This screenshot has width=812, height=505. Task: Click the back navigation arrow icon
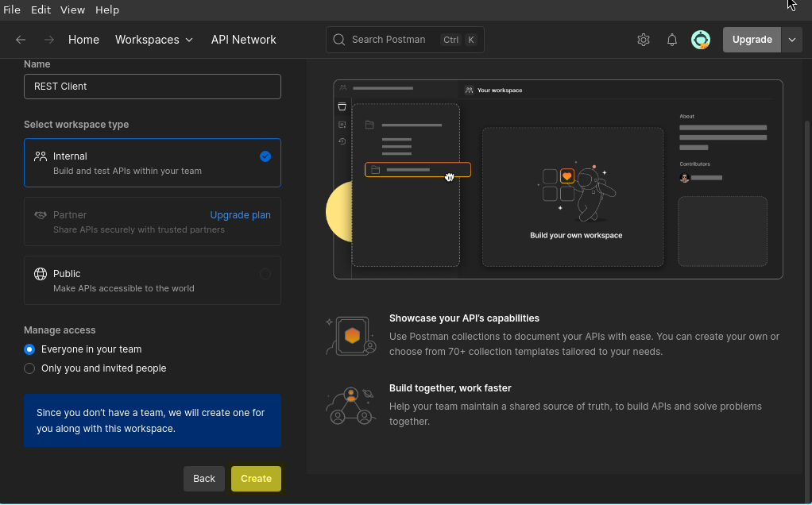pos(21,40)
